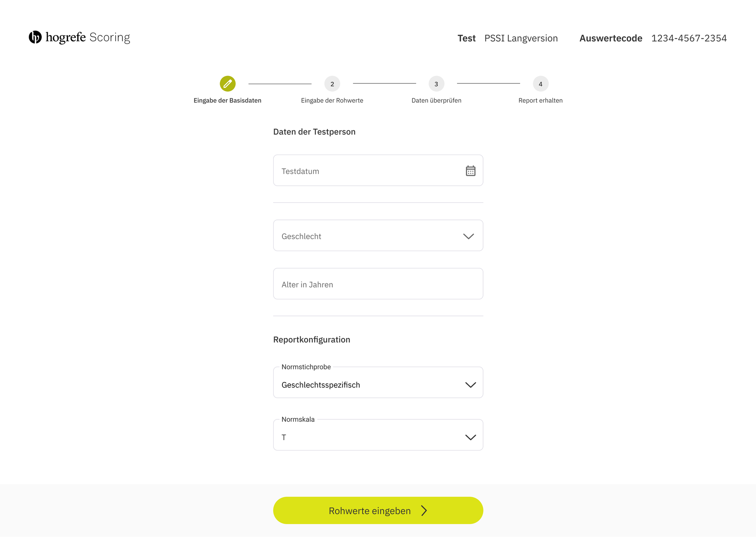
Task: Go to Daten überprüfen step label
Action: [436, 101]
